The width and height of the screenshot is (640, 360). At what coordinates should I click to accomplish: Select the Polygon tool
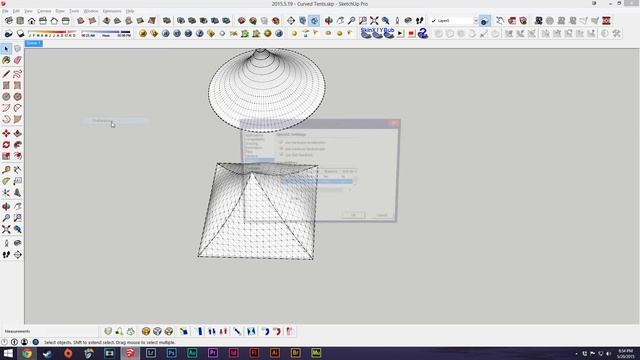[x=18, y=97]
